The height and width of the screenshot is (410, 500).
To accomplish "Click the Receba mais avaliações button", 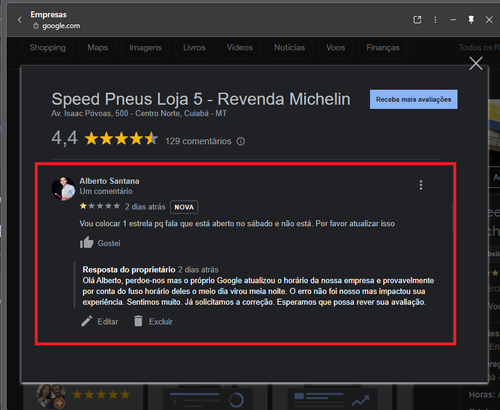I will click(x=414, y=99).
